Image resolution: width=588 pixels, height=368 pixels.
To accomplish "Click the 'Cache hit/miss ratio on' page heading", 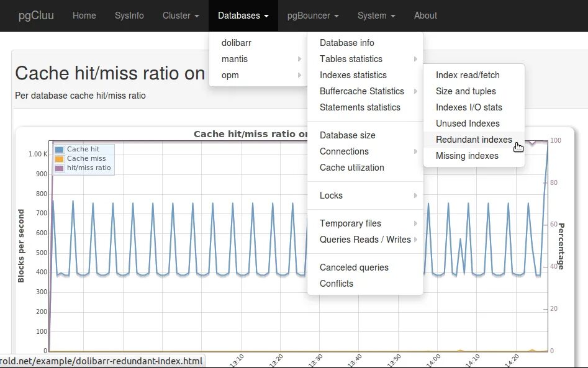I will click(110, 73).
